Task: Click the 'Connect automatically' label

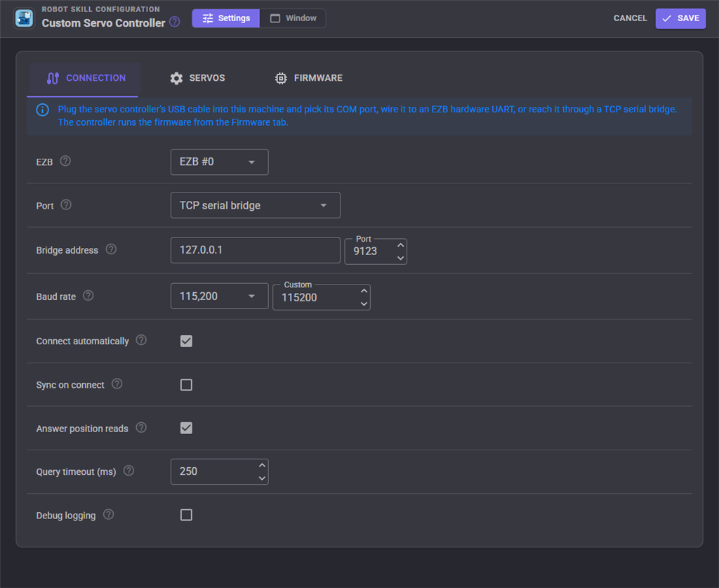Action: tap(83, 341)
